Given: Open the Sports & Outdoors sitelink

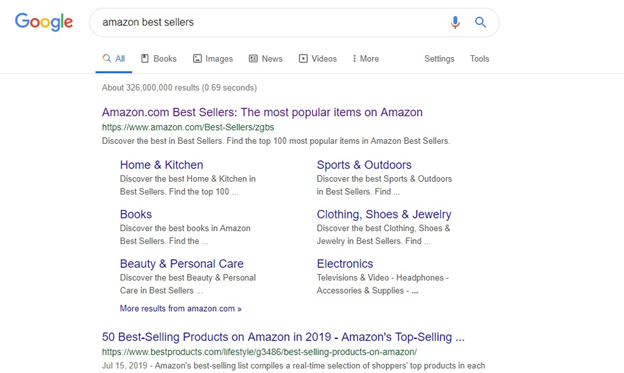Looking at the screenshot, I should [x=364, y=165].
